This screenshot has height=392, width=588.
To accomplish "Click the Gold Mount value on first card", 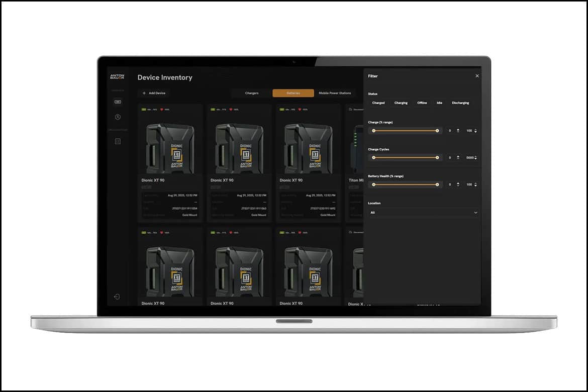I will pos(190,215).
